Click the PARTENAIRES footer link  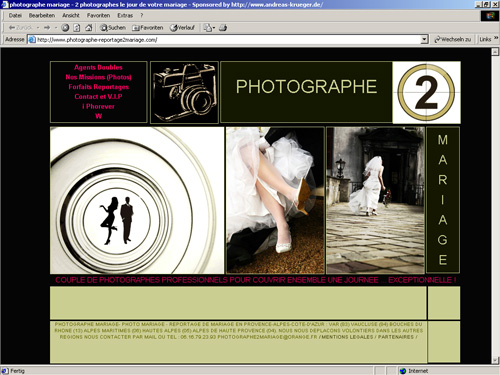396,337
